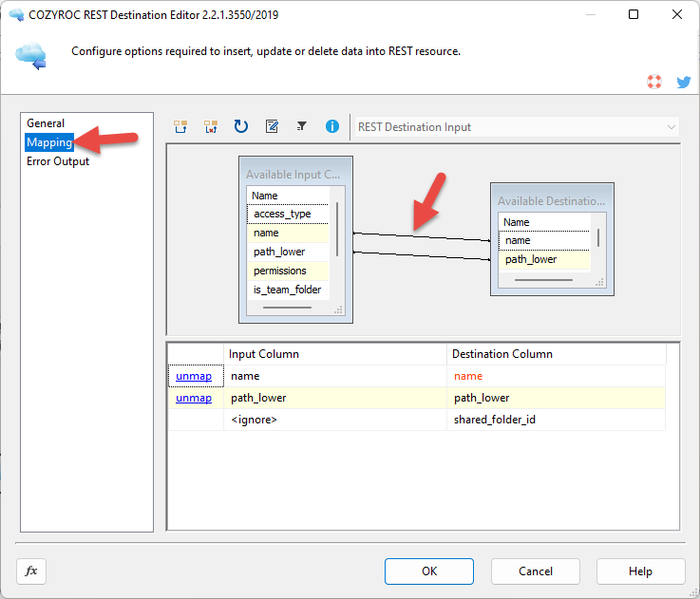Screen dimensions: 700x599
Task: Select name in the Available Input Columns box
Action: pyautogui.click(x=288, y=233)
